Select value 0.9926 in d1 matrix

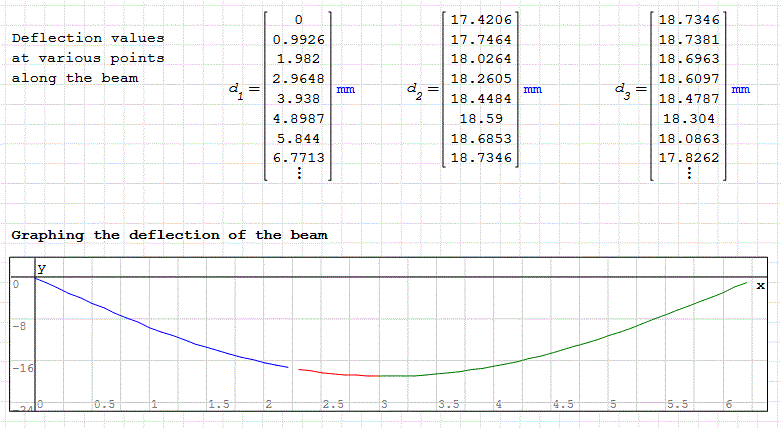[x=297, y=40]
